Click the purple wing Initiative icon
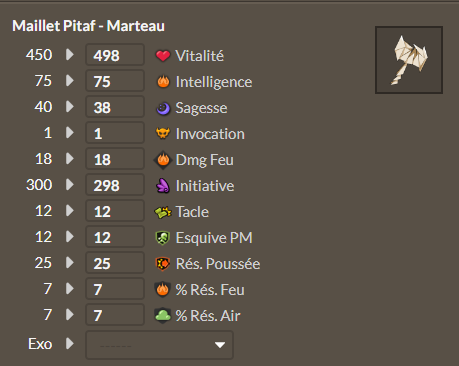Viewport: 459px width, 366px height. point(163,186)
